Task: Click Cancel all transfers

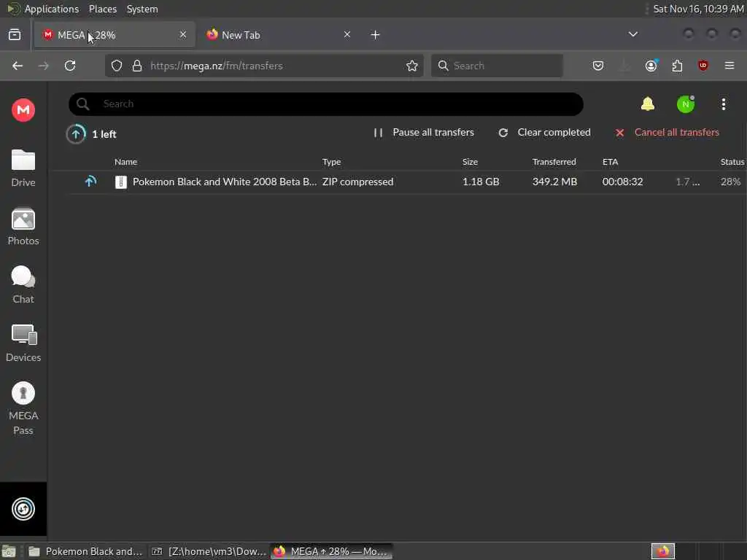Action: click(667, 133)
